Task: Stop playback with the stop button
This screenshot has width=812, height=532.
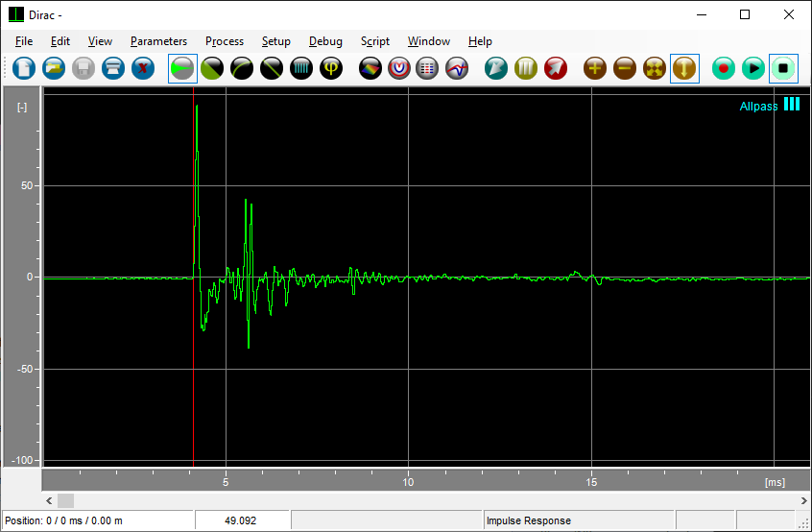Action: [x=783, y=68]
